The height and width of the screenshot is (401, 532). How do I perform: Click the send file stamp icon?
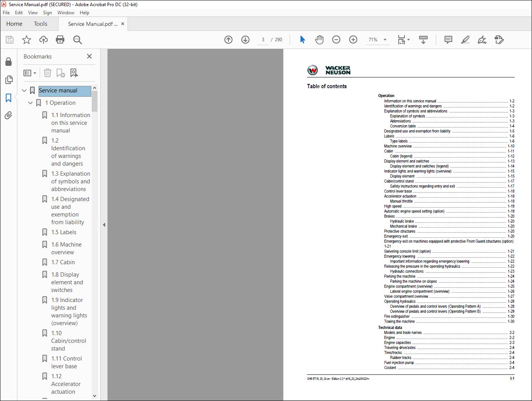tap(499, 40)
